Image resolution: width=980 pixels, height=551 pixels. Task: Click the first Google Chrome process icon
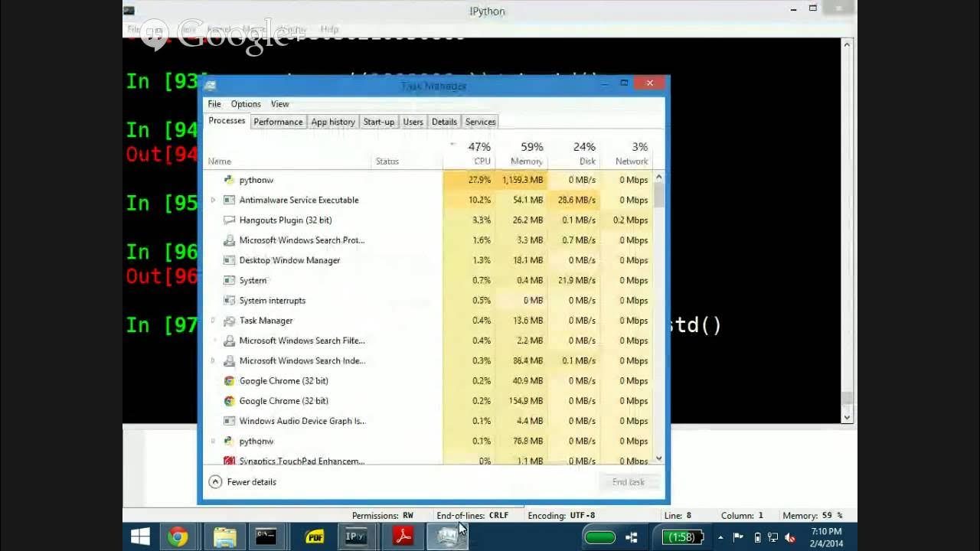point(228,380)
